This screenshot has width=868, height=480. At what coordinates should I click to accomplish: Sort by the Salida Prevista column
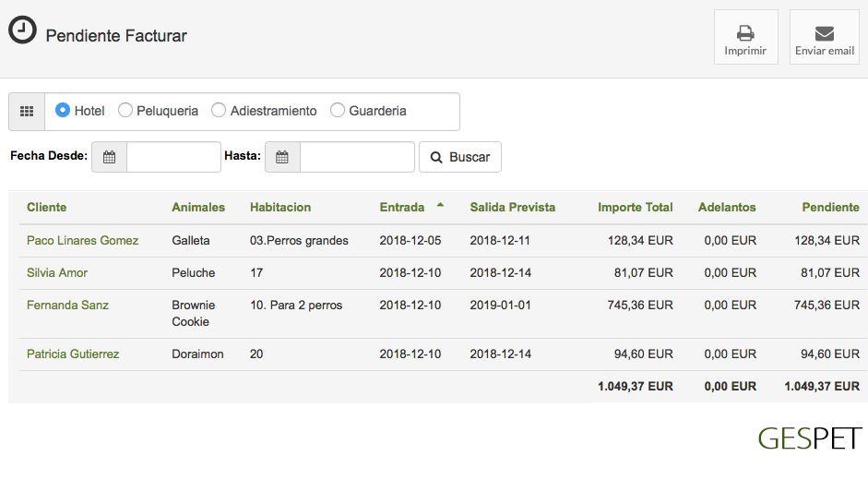512,208
